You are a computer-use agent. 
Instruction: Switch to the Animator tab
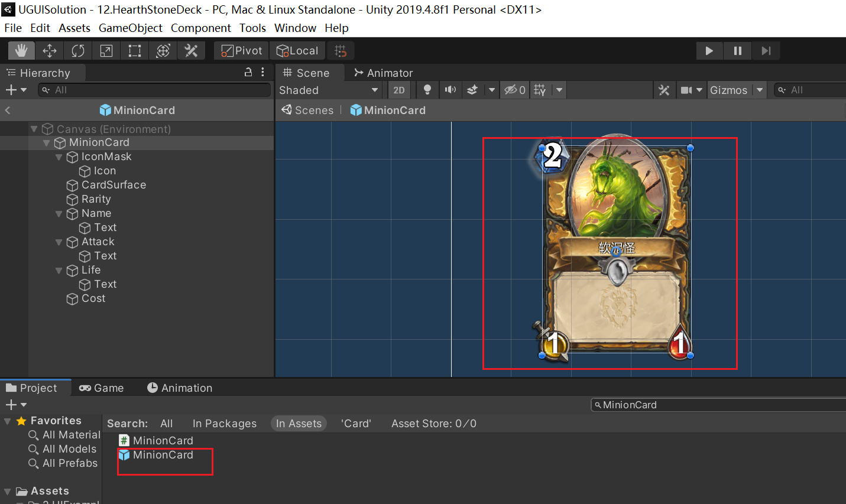pos(383,73)
